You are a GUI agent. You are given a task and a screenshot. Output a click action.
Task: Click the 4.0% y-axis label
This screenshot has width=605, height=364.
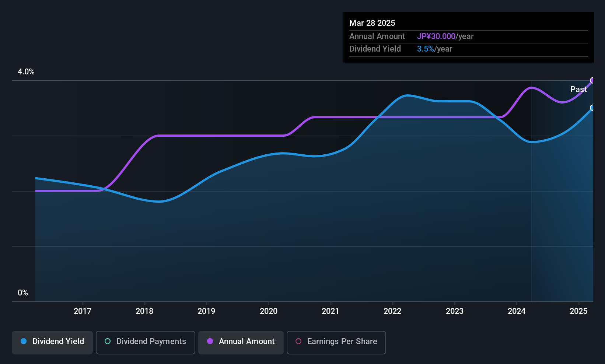pyautogui.click(x=26, y=72)
